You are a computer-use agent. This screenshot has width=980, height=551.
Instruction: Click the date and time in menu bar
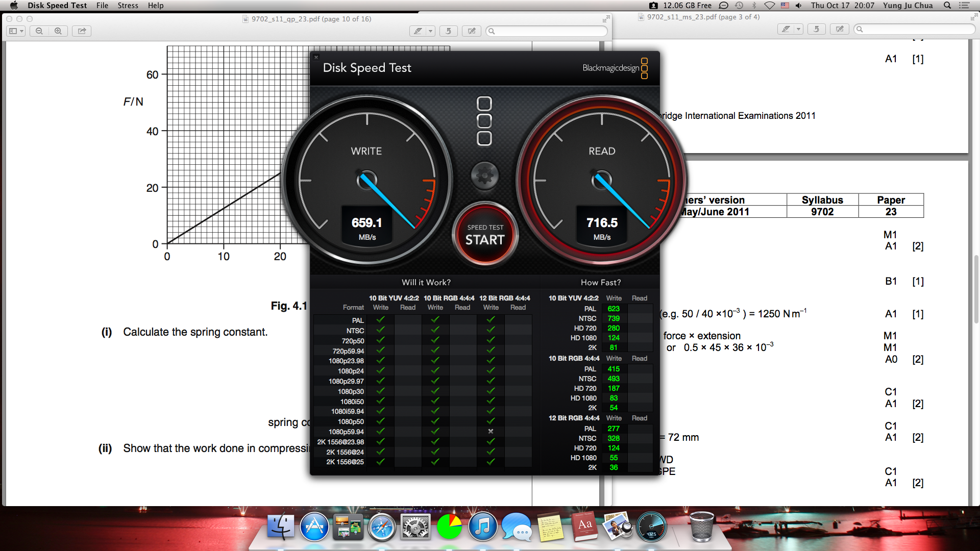pyautogui.click(x=842, y=6)
